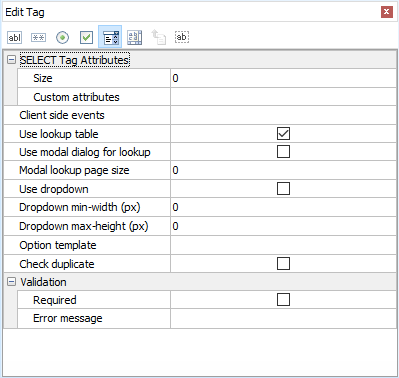The height and width of the screenshot is (378, 399).
Task: Pick the Text area tag icon
Action: click(x=135, y=37)
